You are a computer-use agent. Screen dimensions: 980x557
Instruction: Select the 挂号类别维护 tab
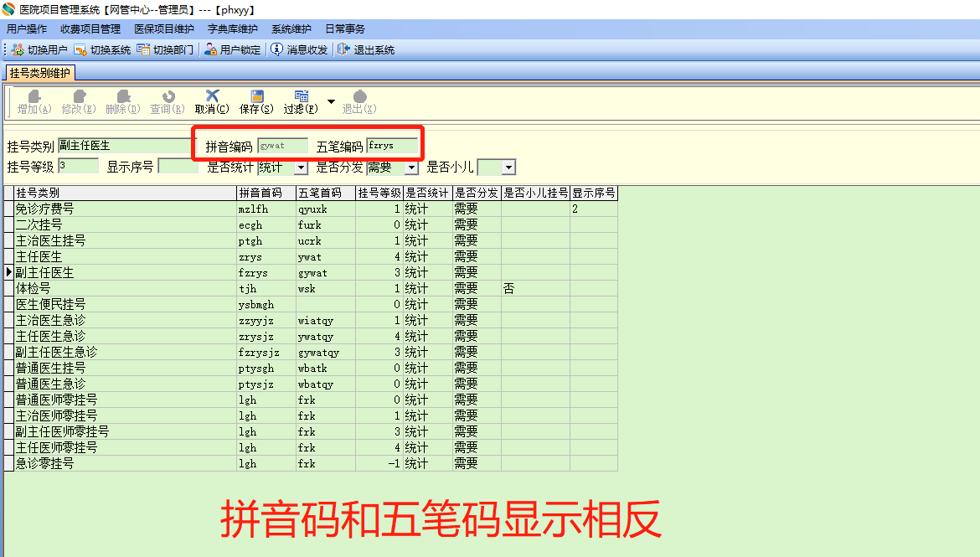(x=40, y=73)
